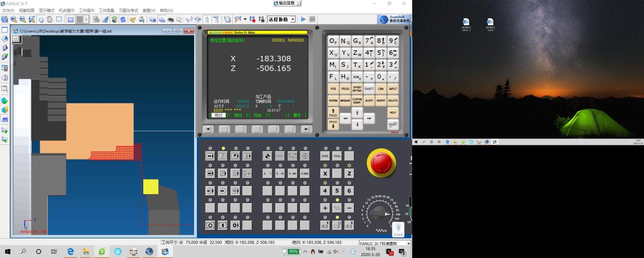This screenshot has height=258, width=644.
Task: Click the spinner next to the gray display box
Action: (86, 19)
